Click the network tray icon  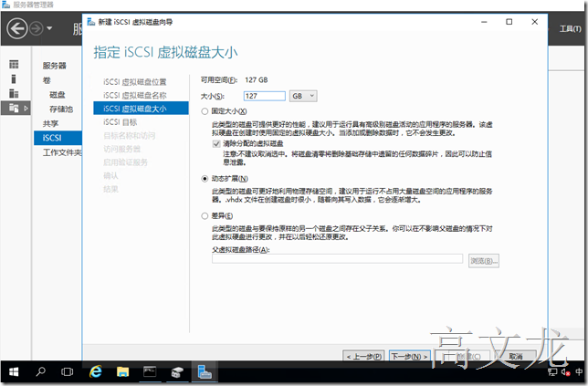(552, 371)
